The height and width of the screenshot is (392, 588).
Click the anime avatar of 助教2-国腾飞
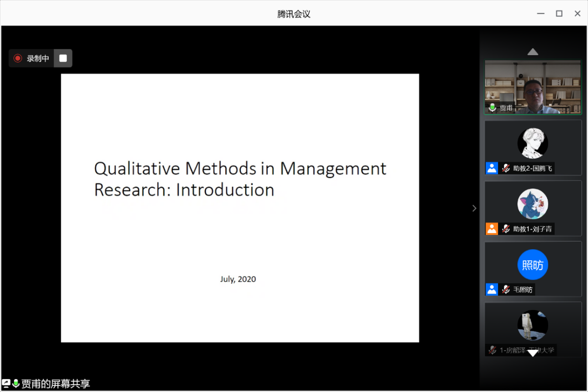[x=532, y=143]
